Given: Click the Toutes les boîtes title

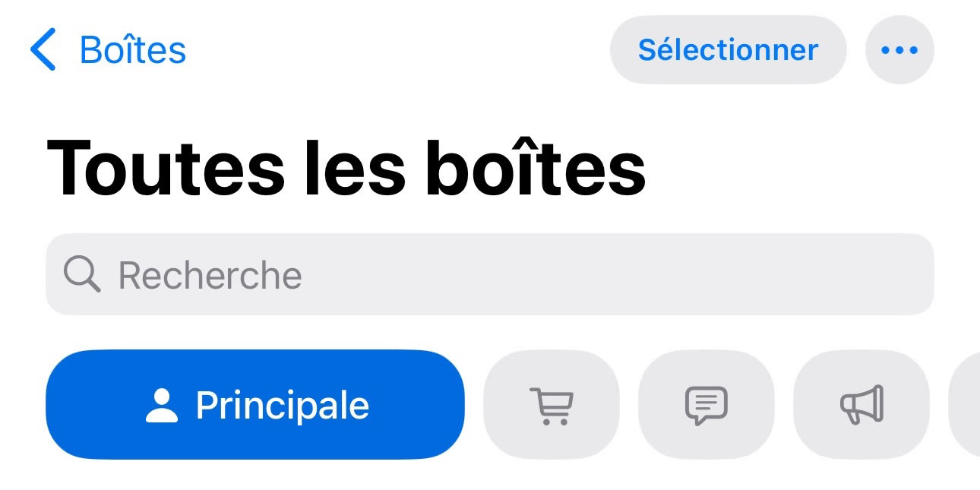Looking at the screenshot, I should tap(346, 168).
